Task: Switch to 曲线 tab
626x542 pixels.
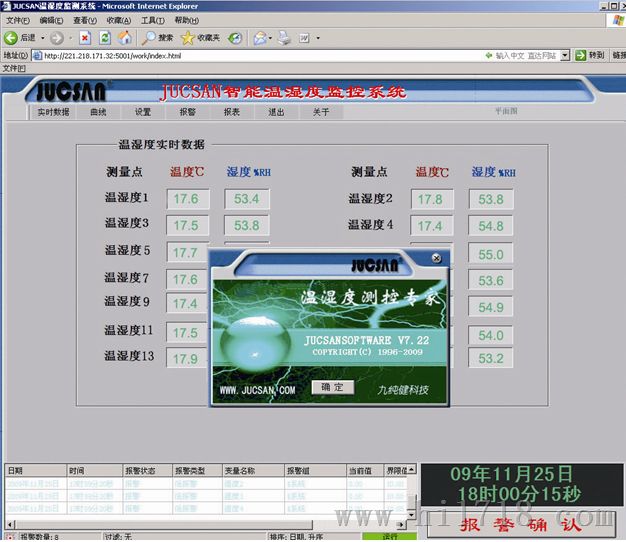Action: pos(98,112)
